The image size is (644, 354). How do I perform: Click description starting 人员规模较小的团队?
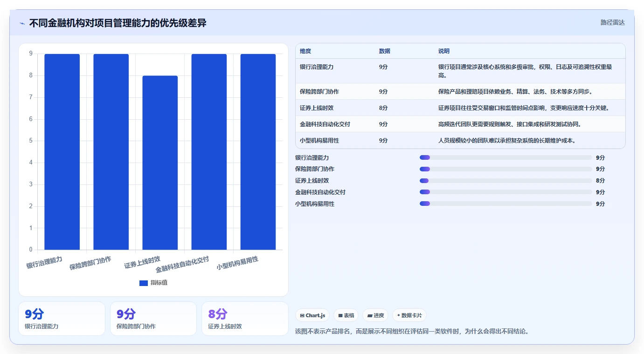(x=507, y=141)
